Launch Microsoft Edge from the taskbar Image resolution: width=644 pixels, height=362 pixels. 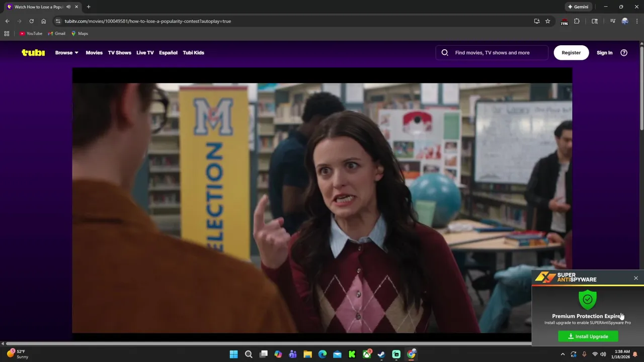(323, 354)
